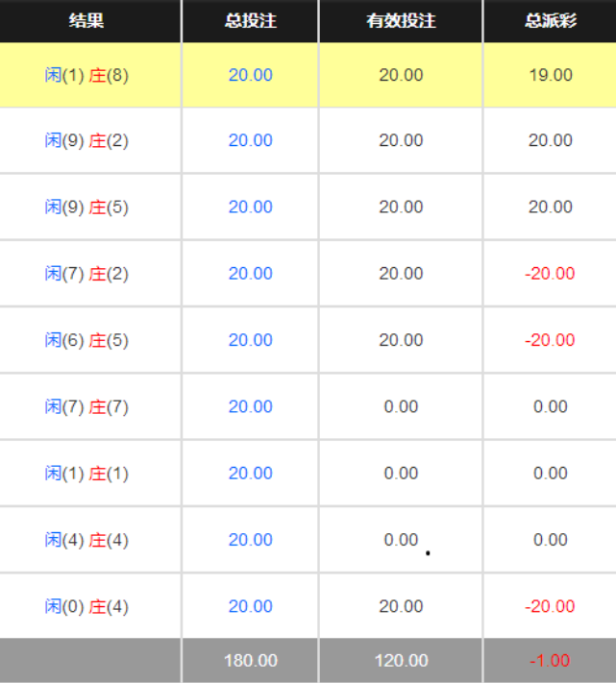Select the 闲(7) 庄(7) tie result cell
The height and width of the screenshot is (683, 616).
coord(86,406)
